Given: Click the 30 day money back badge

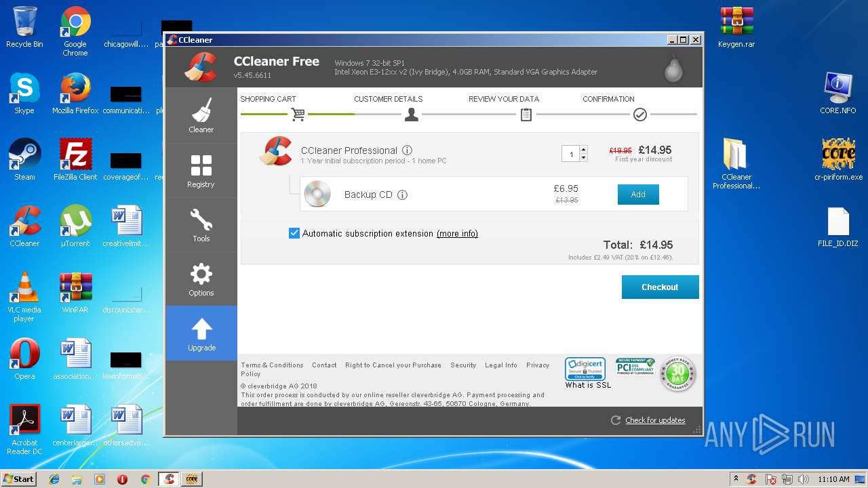Looking at the screenshot, I should coord(677,373).
